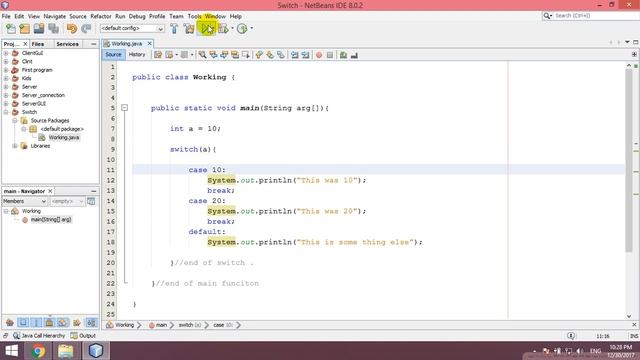This screenshot has height=360, width=640.
Task: Click the Find Previous Occurrence icon
Action: coord(213,55)
